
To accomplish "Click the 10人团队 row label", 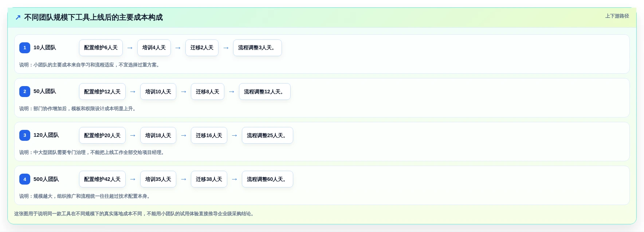I will tap(45, 48).
